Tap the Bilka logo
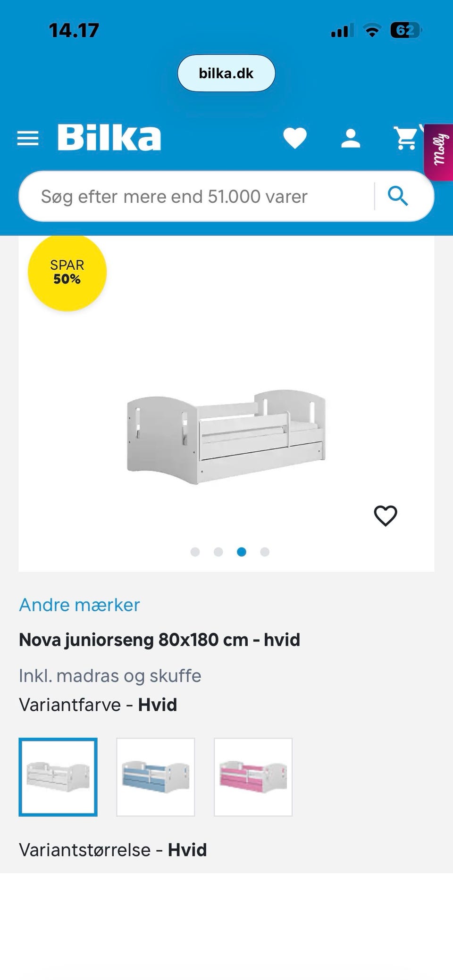Viewport: 453px width, 980px height. coord(109,138)
